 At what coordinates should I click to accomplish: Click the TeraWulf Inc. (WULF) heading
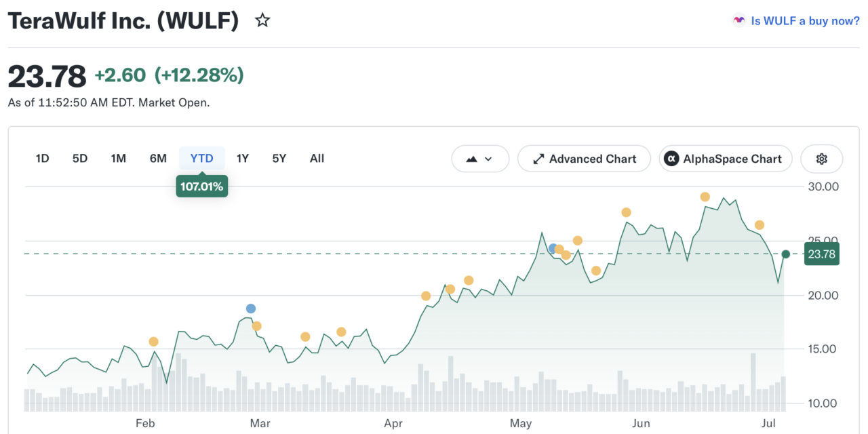(x=123, y=21)
